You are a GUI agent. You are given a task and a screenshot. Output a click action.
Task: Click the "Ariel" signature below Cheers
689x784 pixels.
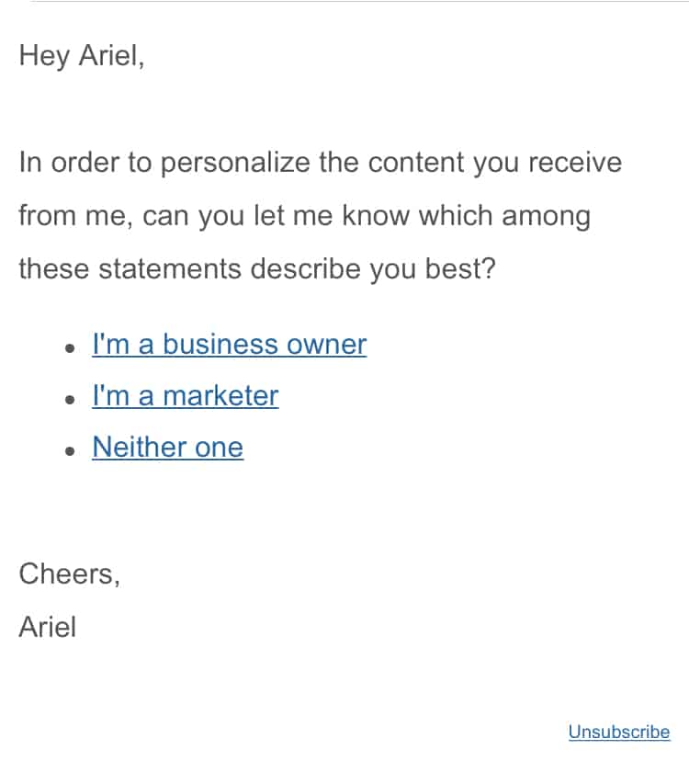click(x=48, y=628)
